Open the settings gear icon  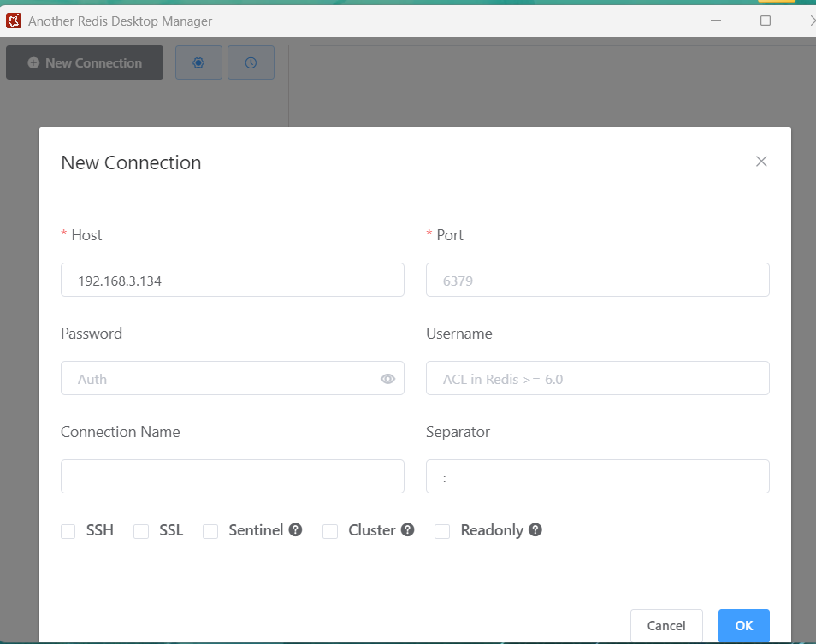pos(198,62)
